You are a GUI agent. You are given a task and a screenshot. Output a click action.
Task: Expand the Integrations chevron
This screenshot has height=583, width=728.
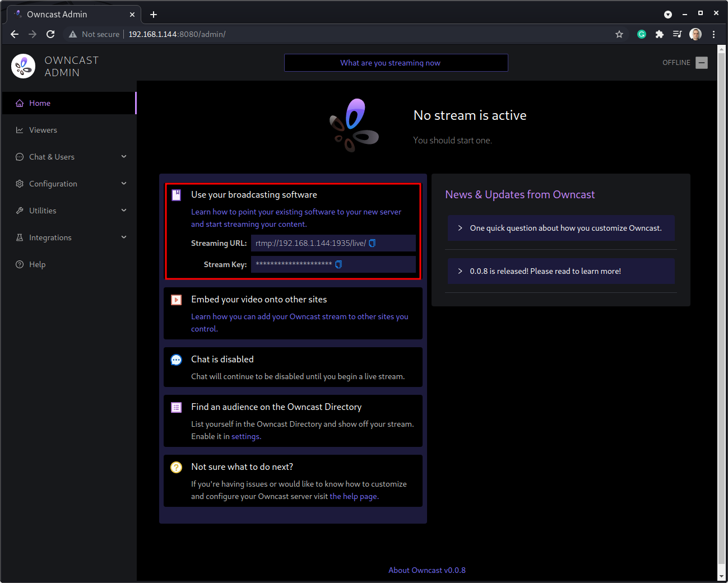coord(124,237)
